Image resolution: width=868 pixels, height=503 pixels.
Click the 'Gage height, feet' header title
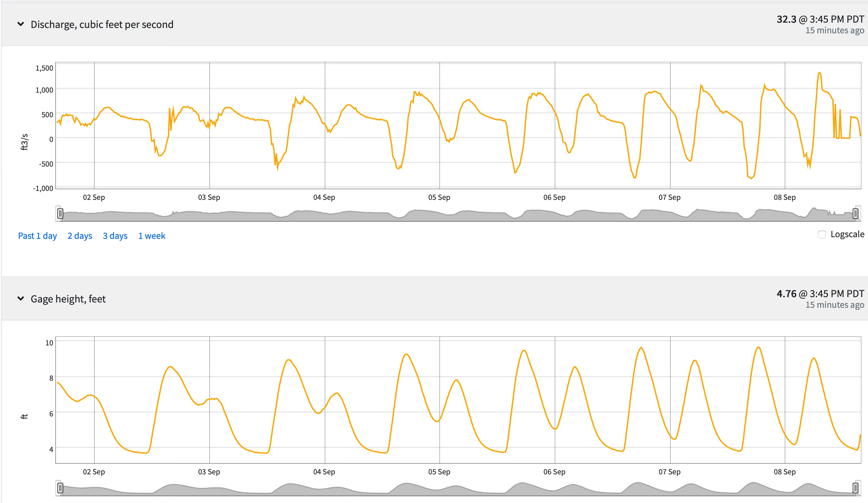(68, 299)
